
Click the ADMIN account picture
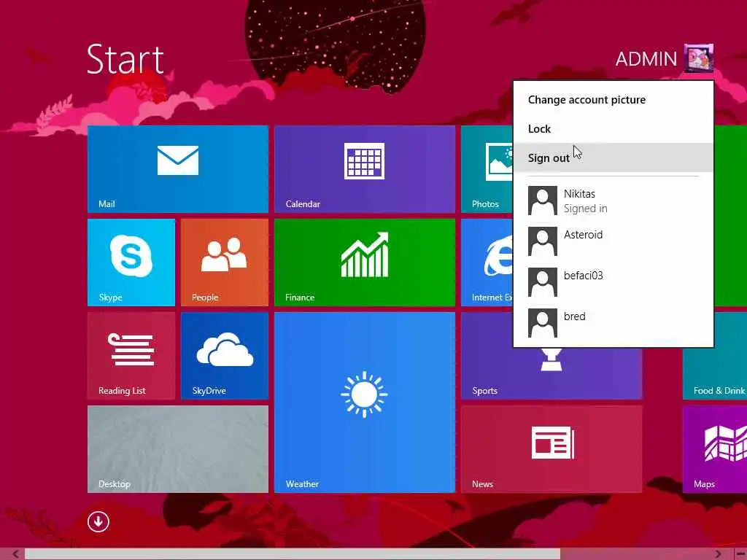[698, 58]
